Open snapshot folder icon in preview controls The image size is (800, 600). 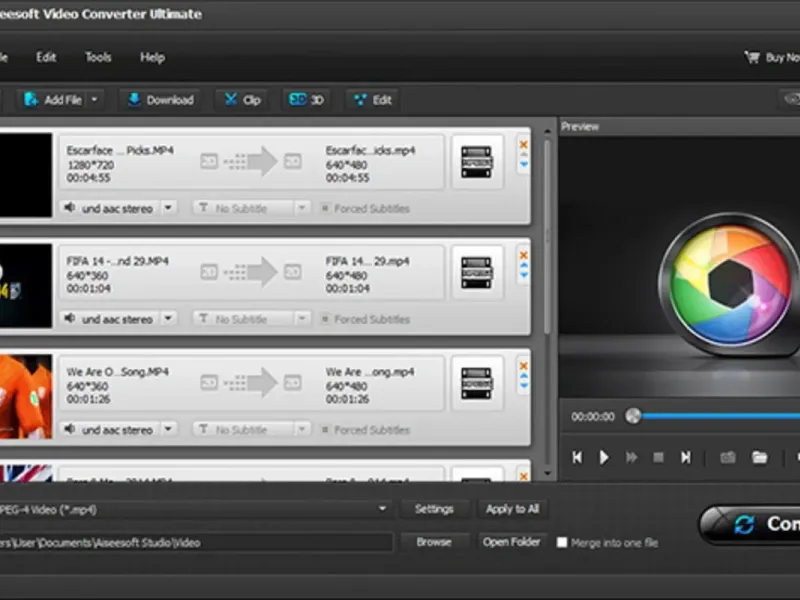(x=760, y=457)
